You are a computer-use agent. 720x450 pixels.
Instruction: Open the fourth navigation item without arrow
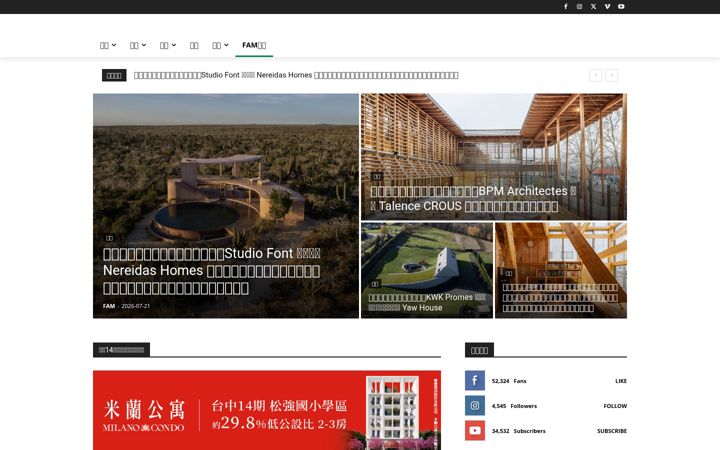pyautogui.click(x=194, y=45)
